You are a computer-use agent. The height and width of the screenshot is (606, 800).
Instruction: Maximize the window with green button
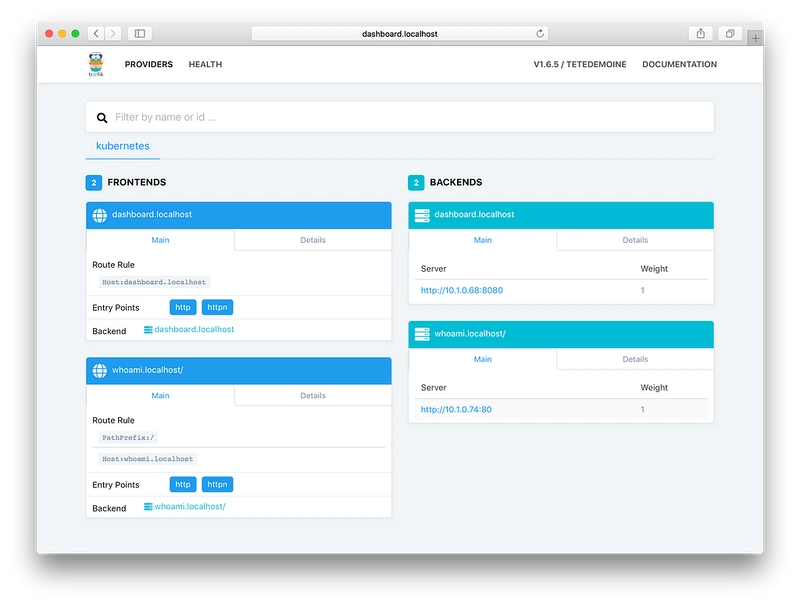76,34
